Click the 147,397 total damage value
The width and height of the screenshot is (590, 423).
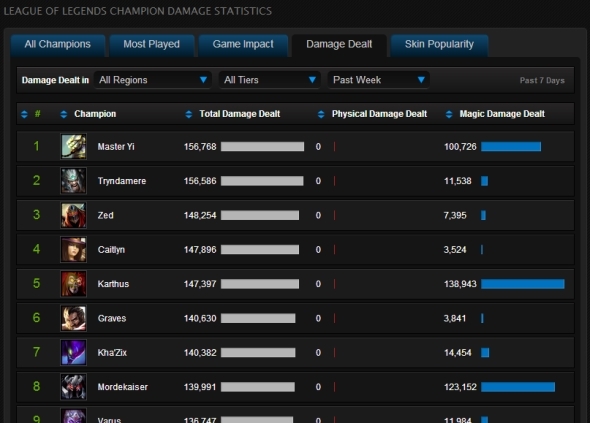pos(200,284)
